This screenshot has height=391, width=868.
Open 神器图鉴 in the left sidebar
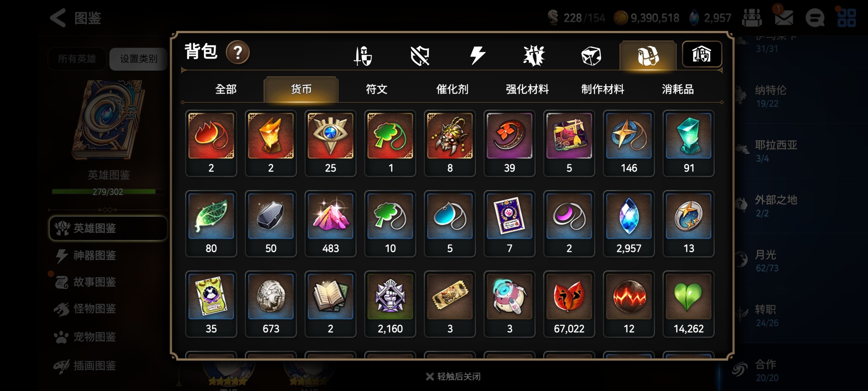pyautogui.click(x=94, y=255)
